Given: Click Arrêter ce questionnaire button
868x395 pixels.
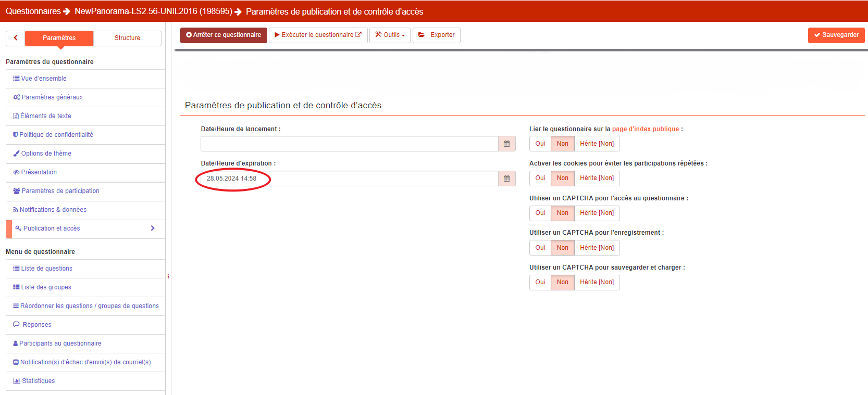Looking at the screenshot, I should pyautogui.click(x=224, y=35).
